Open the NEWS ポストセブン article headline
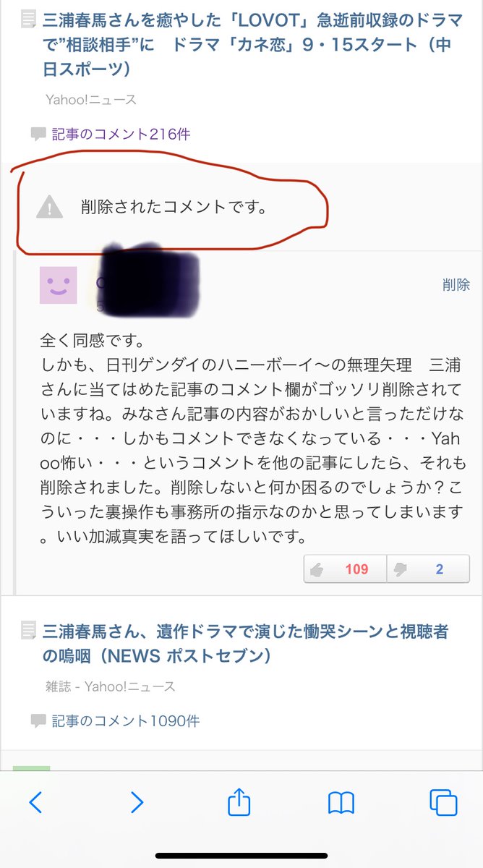Viewport: 483px width, 868px height. (x=246, y=644)
